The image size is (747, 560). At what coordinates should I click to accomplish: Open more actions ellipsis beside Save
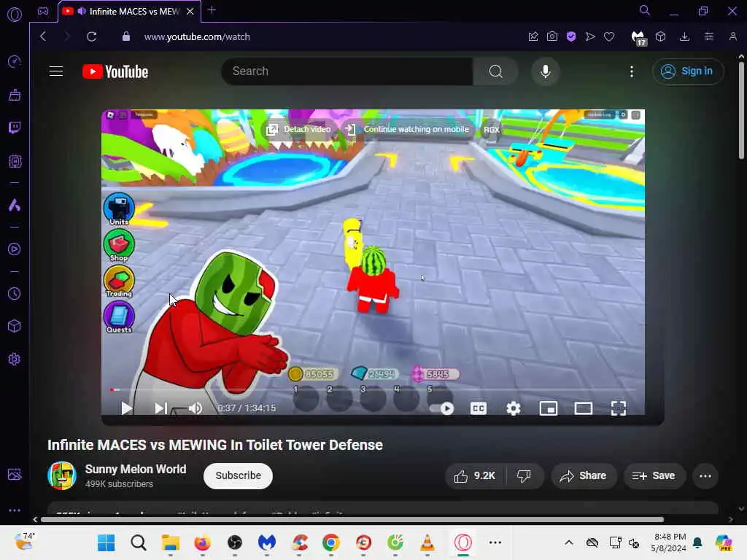(x=705, y=475)
